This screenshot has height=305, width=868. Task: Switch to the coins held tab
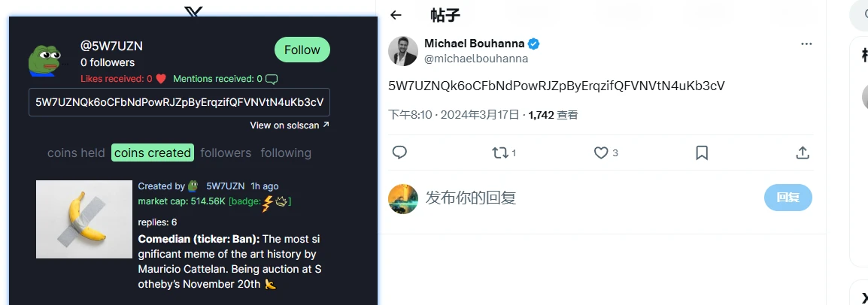[76, 152]
